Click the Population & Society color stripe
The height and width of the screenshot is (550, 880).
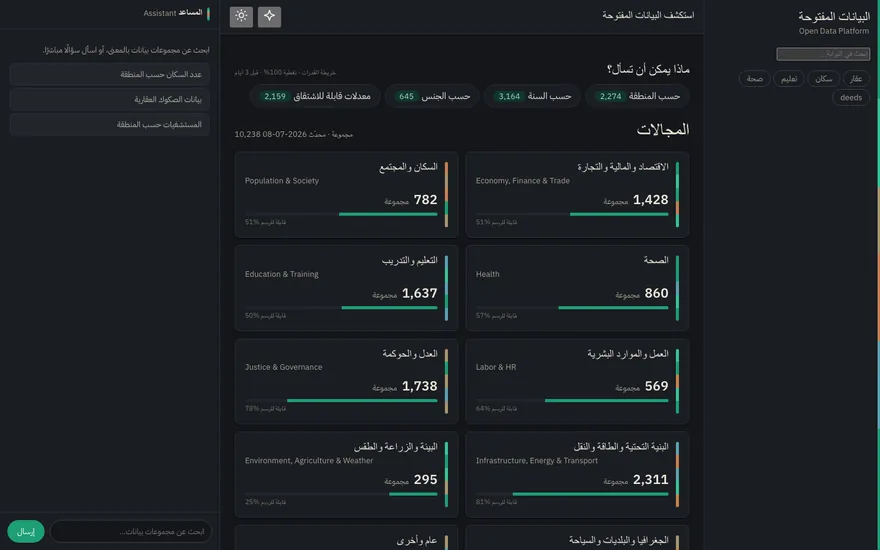[x=447, y=195]
